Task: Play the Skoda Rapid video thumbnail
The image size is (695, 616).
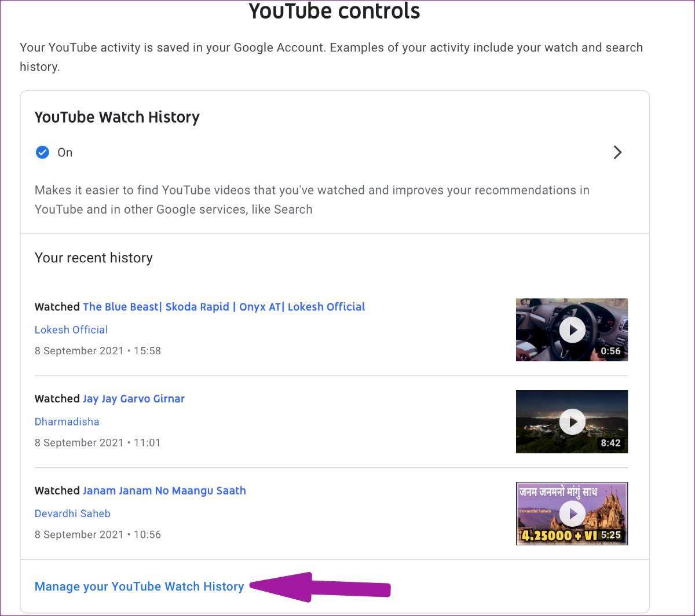Action: [572, 329]
